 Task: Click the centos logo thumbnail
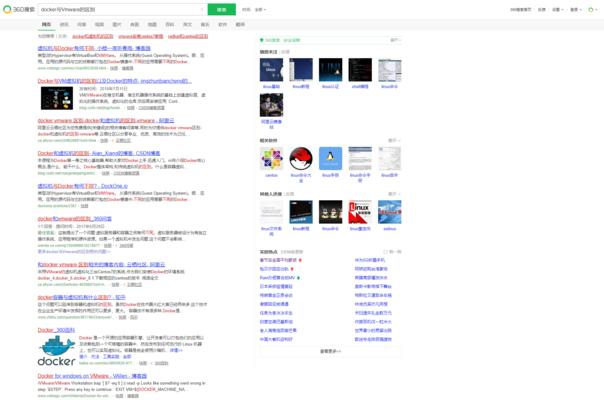(272, 158)
